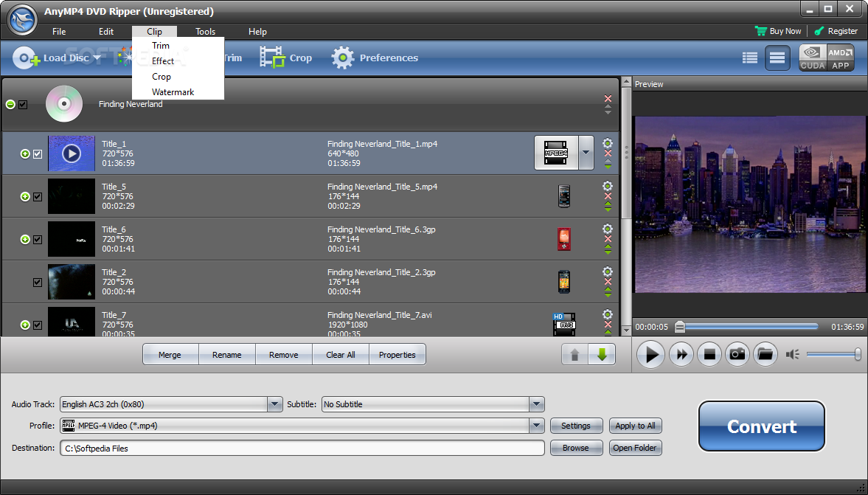This screenshot has height=495, width=868.
Task: Play the preview video
Action: 650,354
